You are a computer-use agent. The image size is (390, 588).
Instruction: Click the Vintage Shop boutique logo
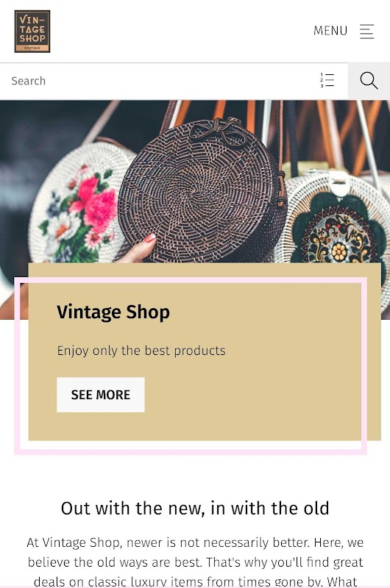pos(32,32)
